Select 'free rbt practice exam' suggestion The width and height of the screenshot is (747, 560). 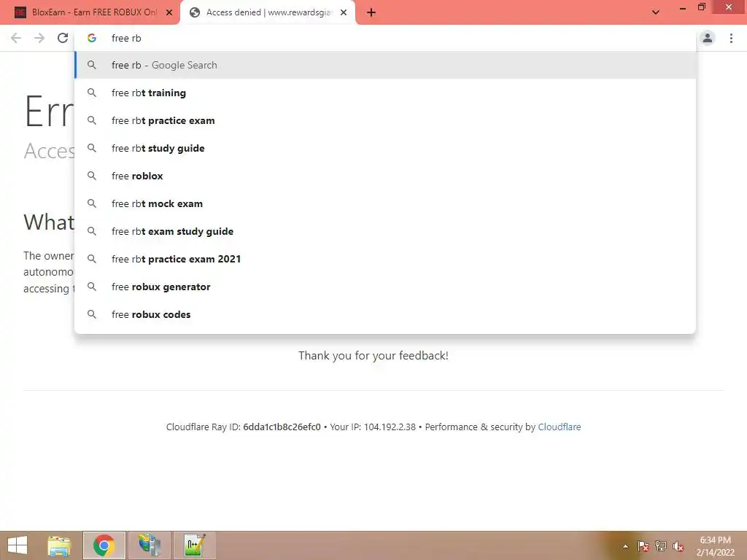[385, 120]
